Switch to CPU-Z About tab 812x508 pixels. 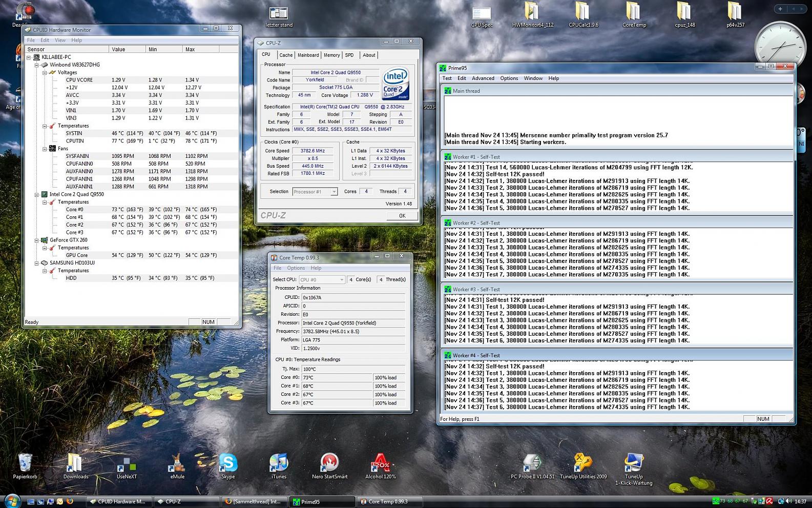(369, 55)
